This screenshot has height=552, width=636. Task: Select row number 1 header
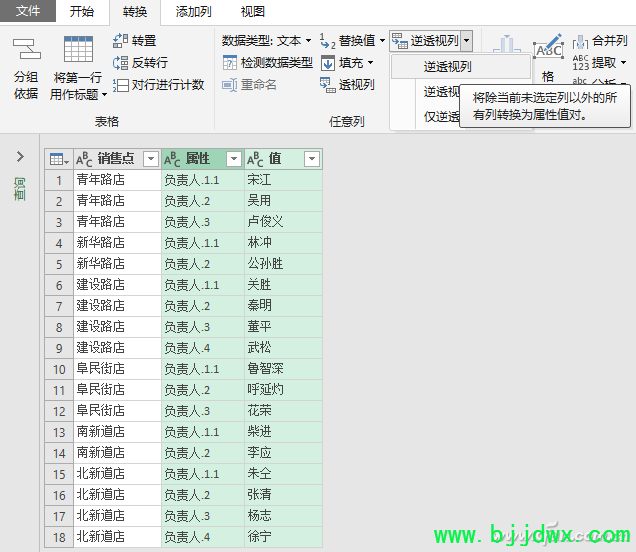point(59,180)
